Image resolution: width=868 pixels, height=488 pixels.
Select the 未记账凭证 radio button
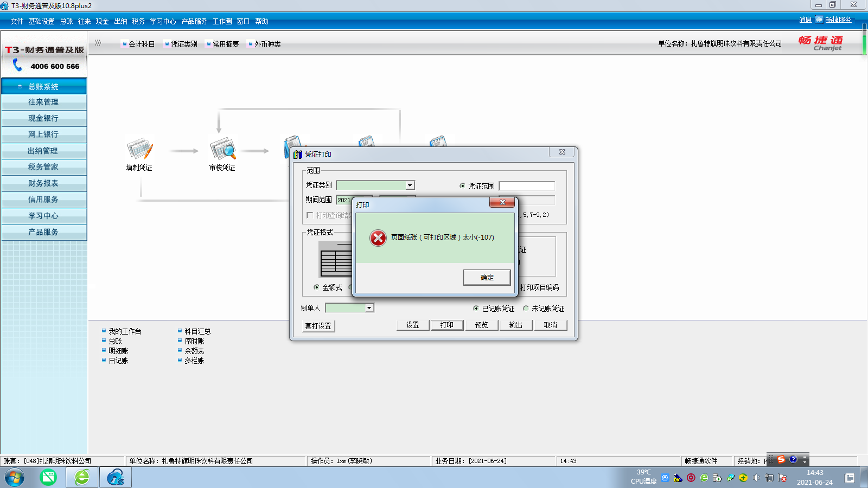tap(526, 309)
